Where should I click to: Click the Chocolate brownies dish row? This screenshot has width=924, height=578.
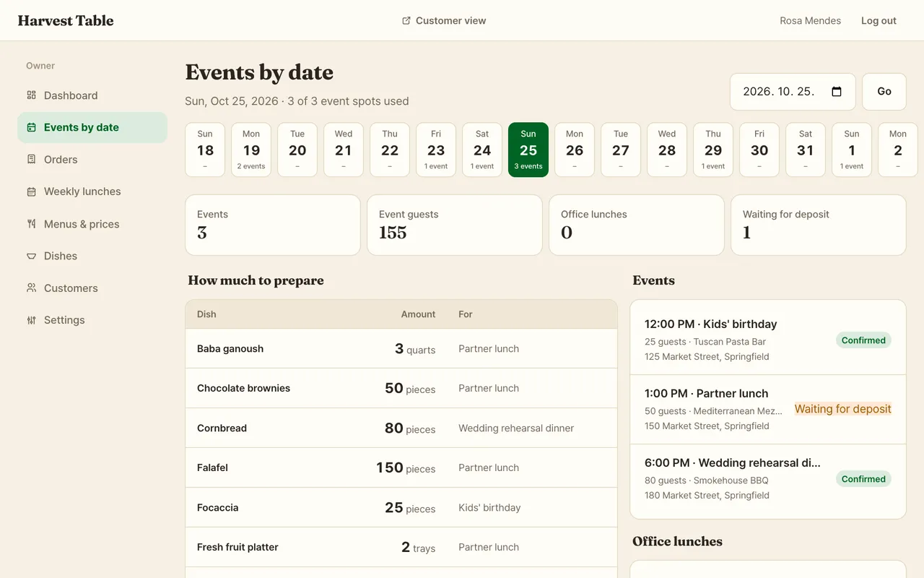click(401, 389)
